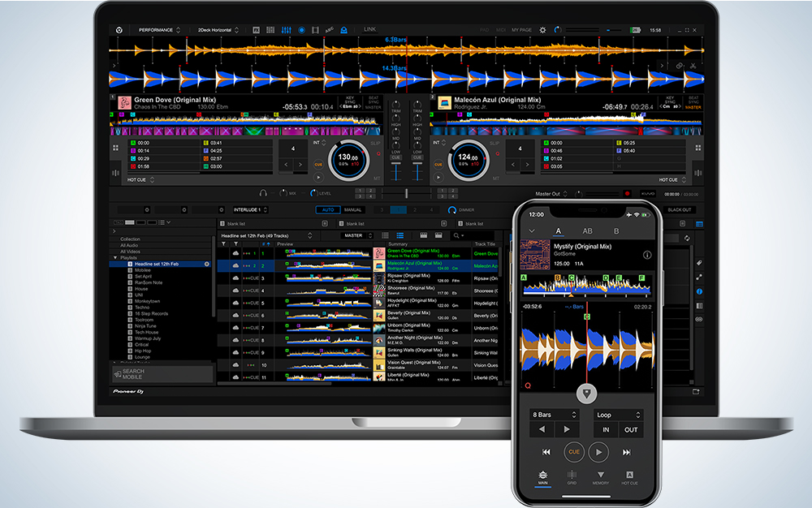Toggle the MANUAL lighting mode
Viewport: 812px width, 508px height.
coord(352,210)
